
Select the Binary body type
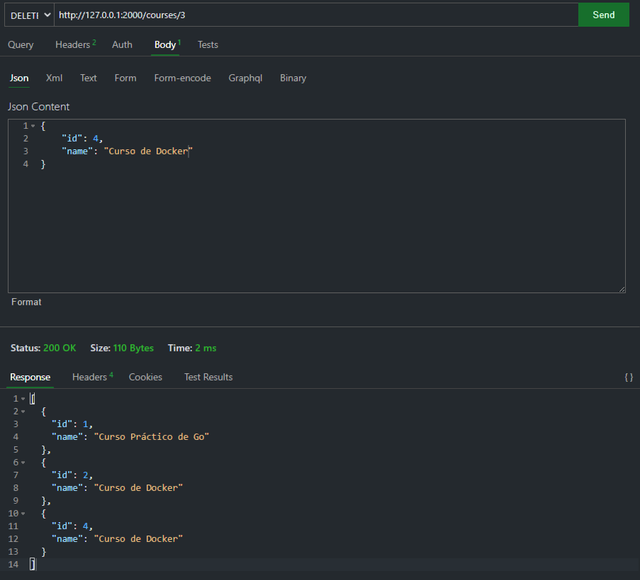[x=293, y=78]
